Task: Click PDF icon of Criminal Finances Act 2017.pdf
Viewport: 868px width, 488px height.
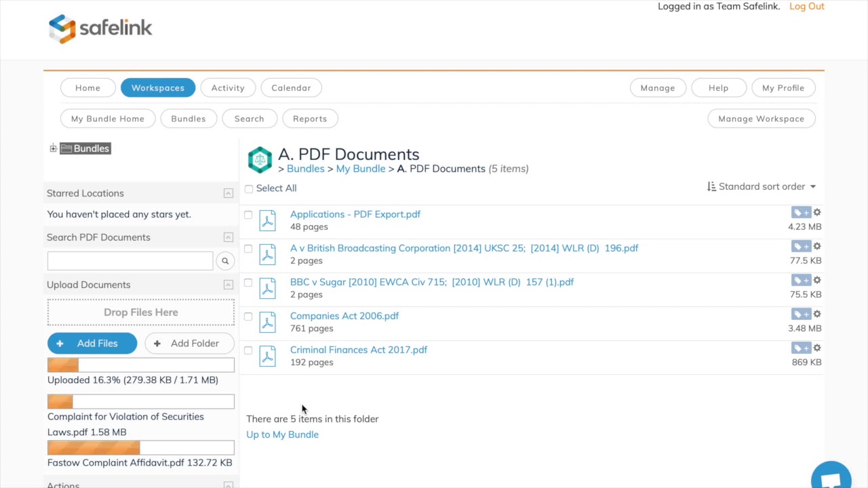Action: click(x=268, y=356)
